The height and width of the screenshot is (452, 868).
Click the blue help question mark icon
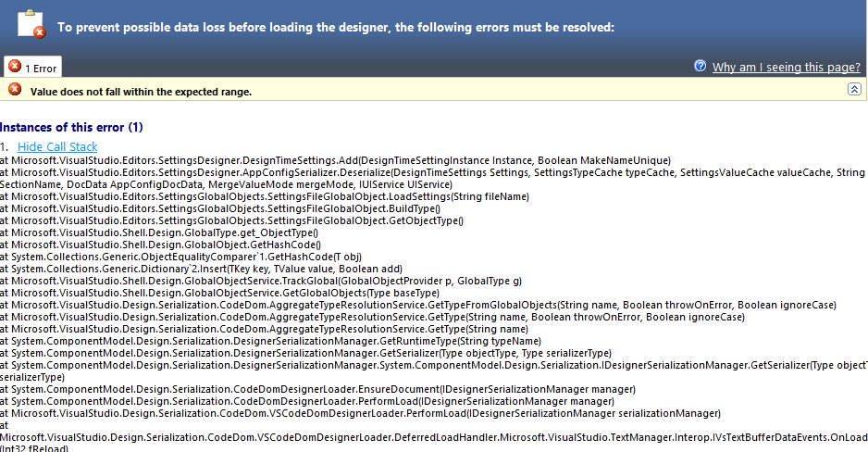coord(701,66)
